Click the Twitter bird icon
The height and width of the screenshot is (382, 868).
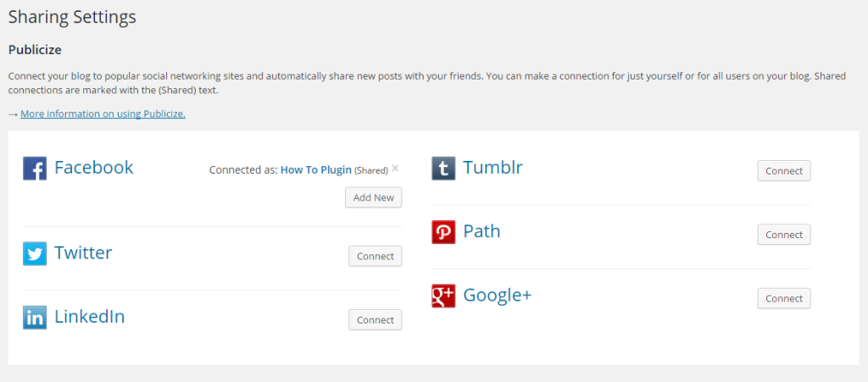click(35, 254)
